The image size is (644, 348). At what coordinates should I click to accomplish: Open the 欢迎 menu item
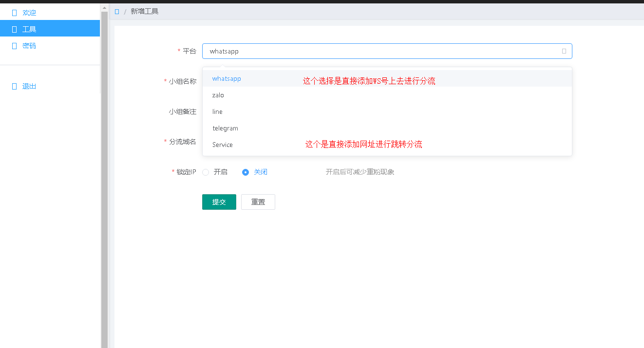(50, 13)
